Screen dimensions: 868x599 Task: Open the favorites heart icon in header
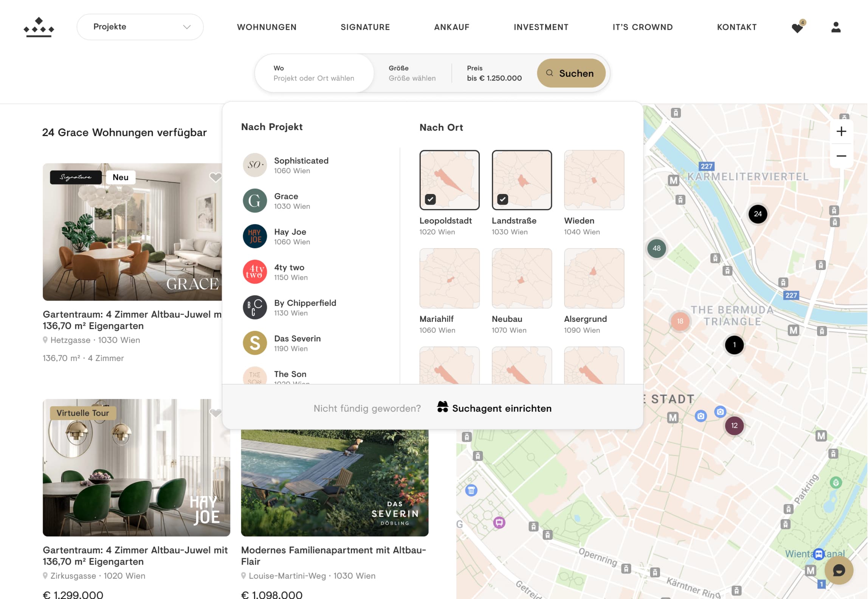coord(797,28)
